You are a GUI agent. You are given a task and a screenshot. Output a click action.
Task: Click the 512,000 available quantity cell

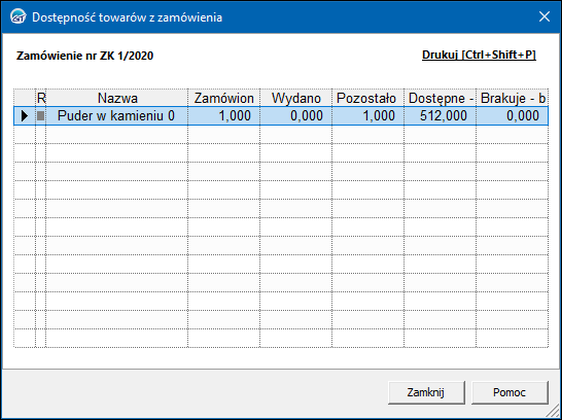click(440, 116)
